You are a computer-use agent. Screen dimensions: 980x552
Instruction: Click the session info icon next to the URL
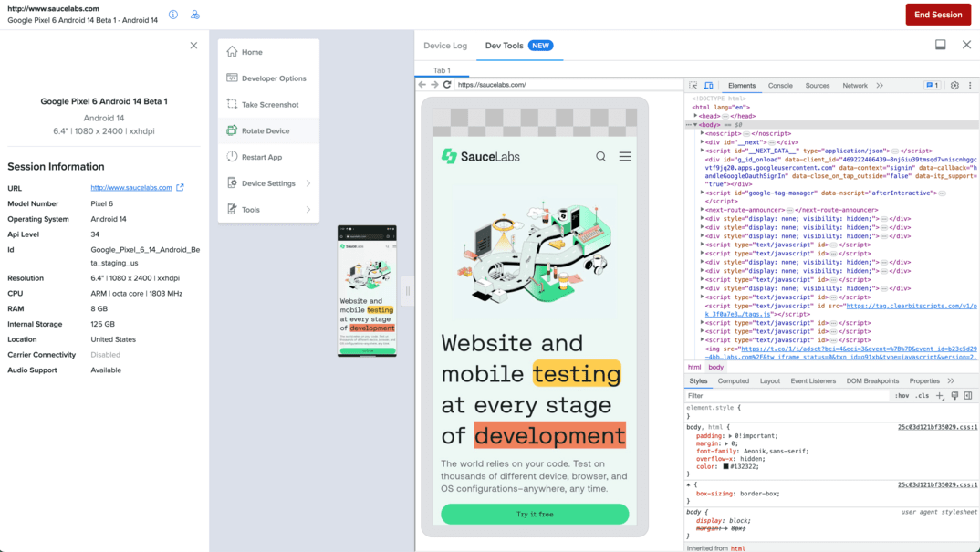pos(172,15)
